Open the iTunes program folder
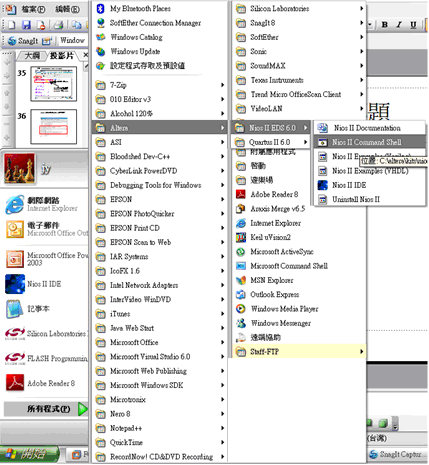429x465 pixels. [160, 314]
